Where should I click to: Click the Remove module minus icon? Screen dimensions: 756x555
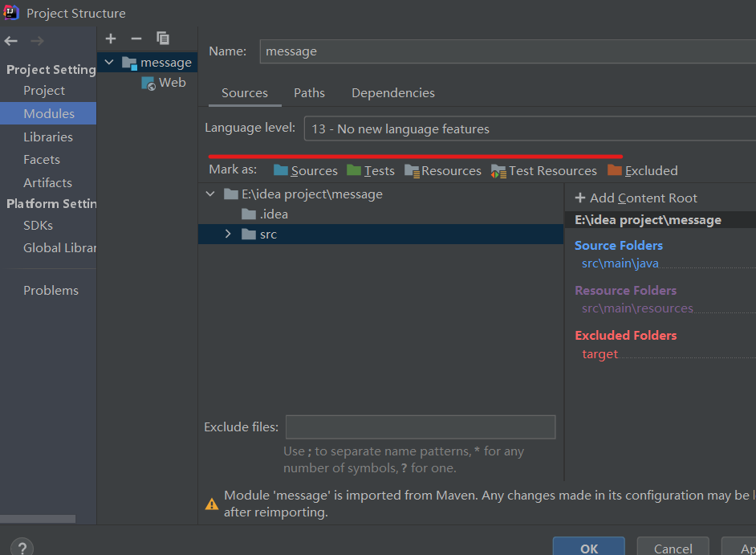pyautogui.click(x=136, y=38)
